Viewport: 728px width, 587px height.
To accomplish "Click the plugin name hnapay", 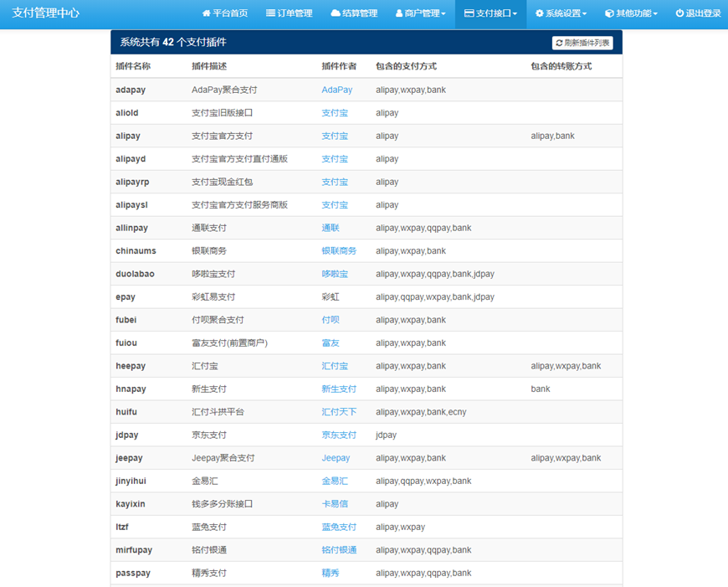I will pos(131,389).
